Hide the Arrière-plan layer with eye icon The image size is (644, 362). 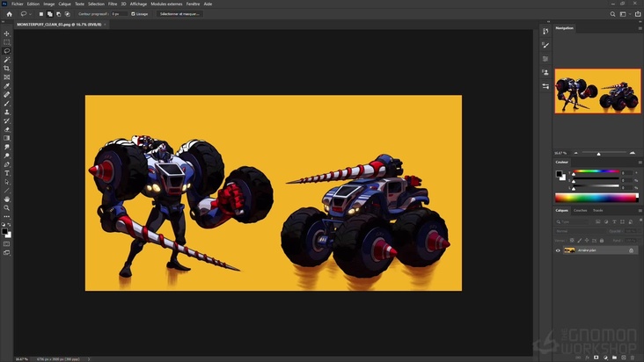[x=558, y=250]
